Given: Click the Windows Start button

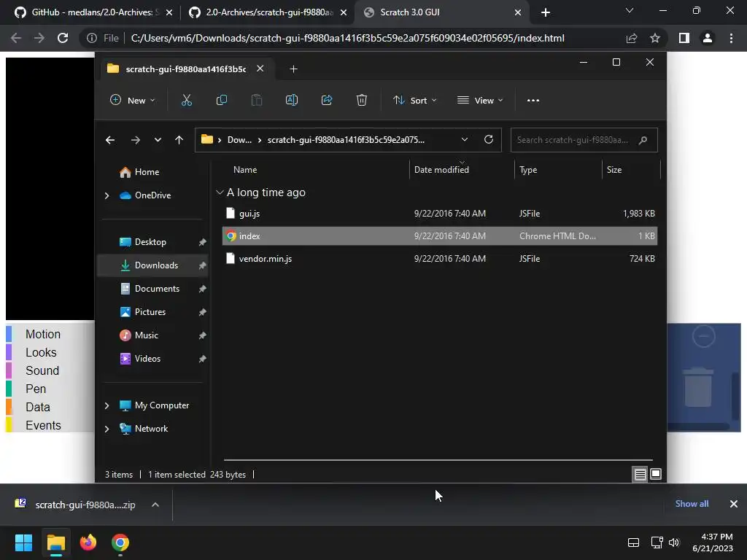Looking at the screenshot, I should point(23,542).
